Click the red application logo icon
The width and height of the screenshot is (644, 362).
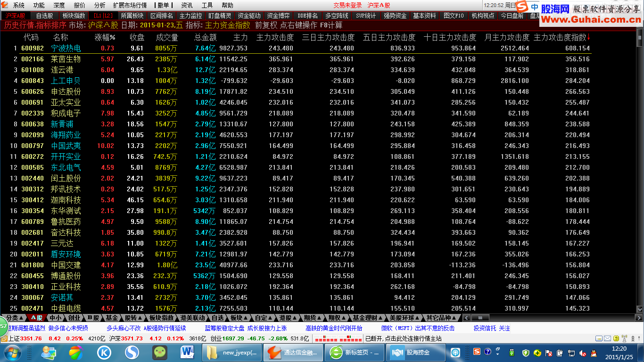coord(5,5)
